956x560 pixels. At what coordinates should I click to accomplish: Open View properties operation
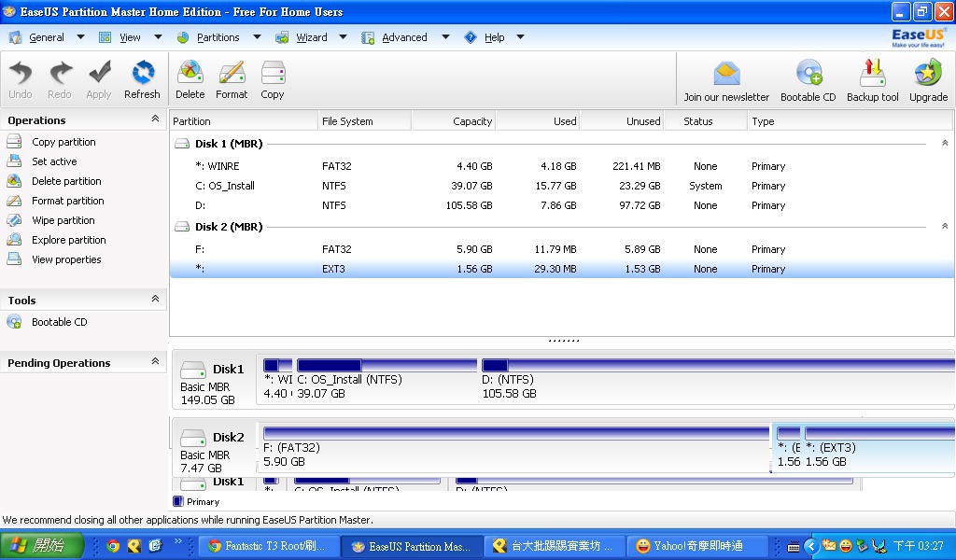pyautogui.click(x=66, y=259)
